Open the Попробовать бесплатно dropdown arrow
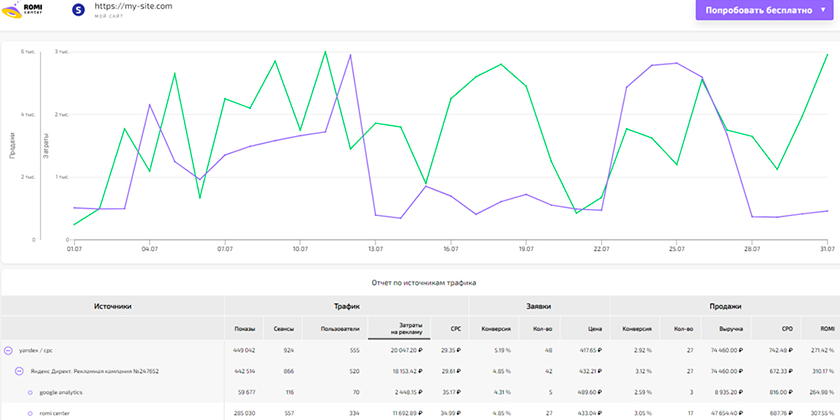The height and width of the screenshot is (420, 840). (823, 10)
